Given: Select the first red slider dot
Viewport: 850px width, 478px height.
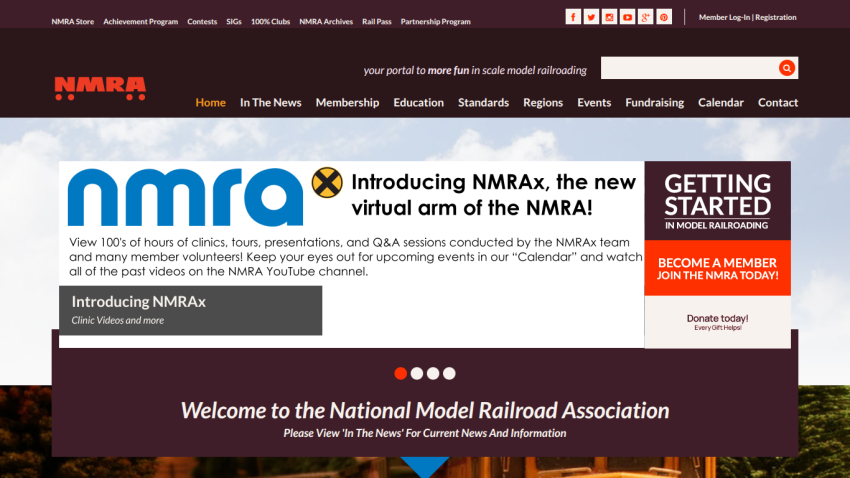Looking at the screenshot, I should (x=401, y=373).
